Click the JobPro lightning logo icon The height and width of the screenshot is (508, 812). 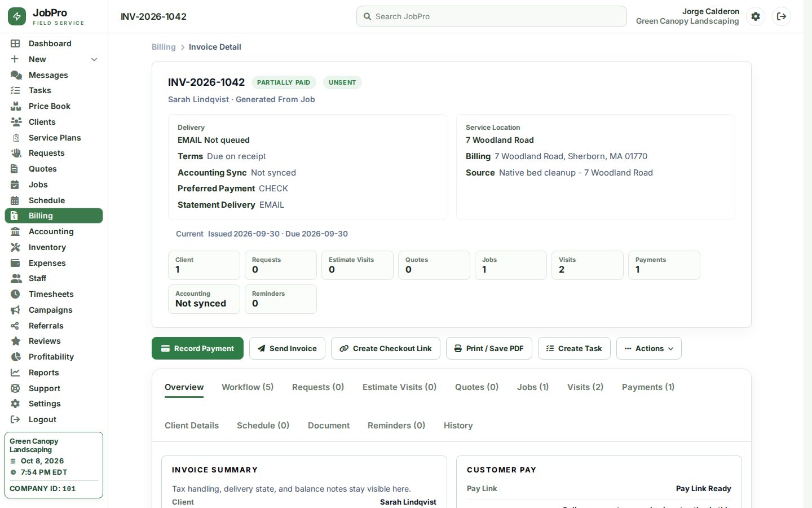[x=17, y=16]
